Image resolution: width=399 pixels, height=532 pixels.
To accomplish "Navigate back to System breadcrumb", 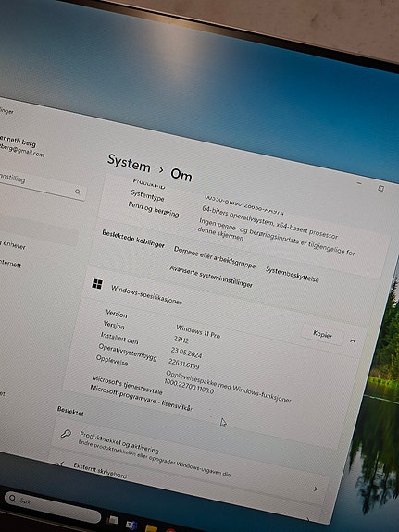I will (x=129, y=163).
